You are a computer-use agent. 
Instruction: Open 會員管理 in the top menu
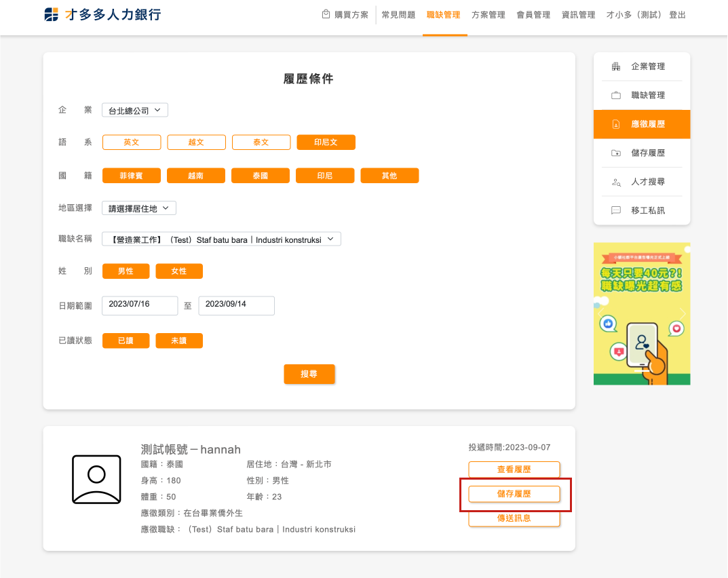[533, 15]
